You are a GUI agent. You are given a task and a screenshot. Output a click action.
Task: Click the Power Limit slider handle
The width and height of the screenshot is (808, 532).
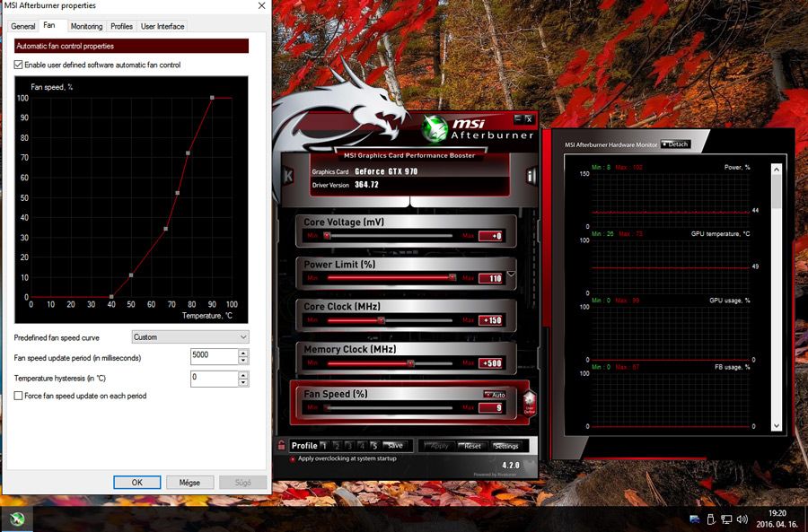(452, 277)
